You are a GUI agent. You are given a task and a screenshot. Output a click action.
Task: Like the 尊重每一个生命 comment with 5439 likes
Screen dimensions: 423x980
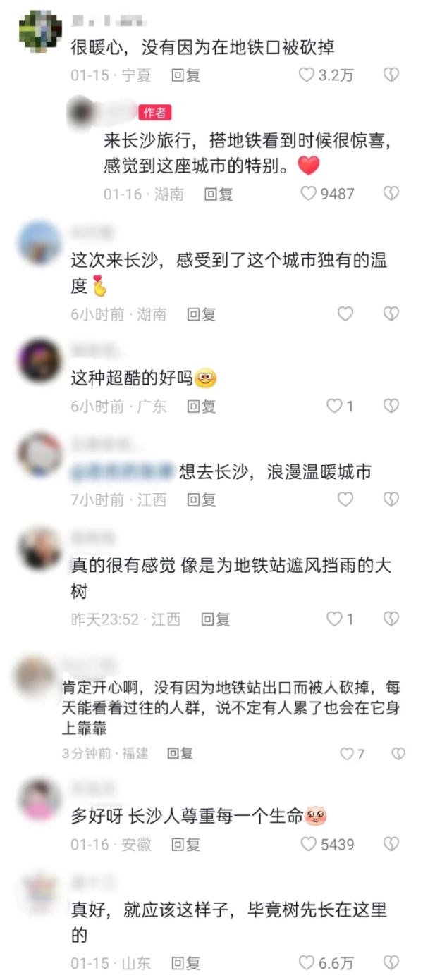[309, 844]
